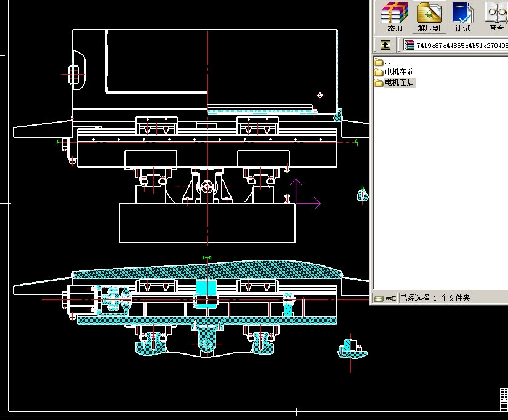
Task: Click the disk drive icon in status bar
Action: [379, 298]
